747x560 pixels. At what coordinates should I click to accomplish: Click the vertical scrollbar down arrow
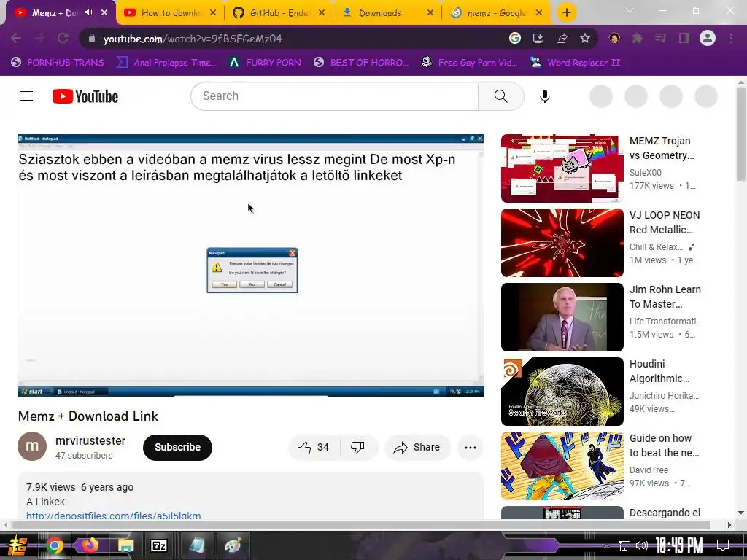coord(741,513)
